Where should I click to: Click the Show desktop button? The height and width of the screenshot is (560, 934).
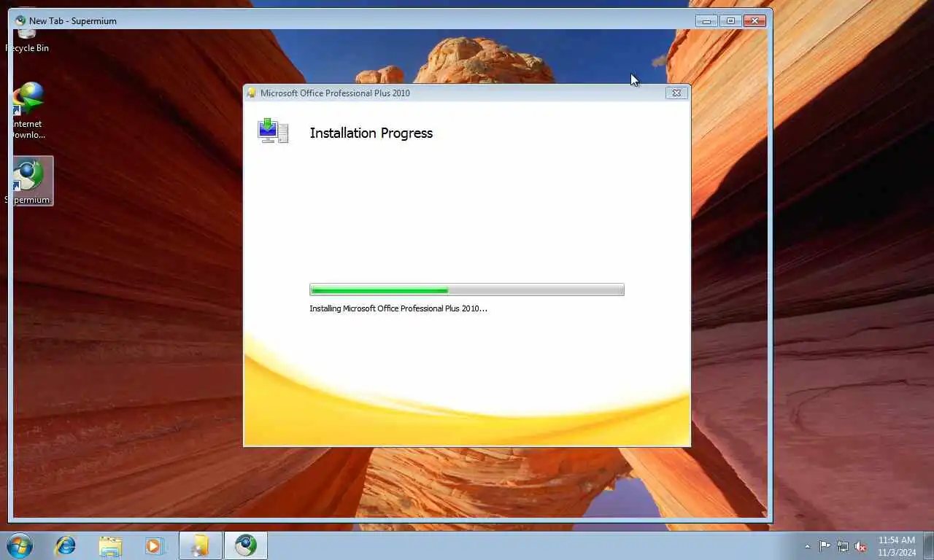pyautogui.click(x=928, y=546)
